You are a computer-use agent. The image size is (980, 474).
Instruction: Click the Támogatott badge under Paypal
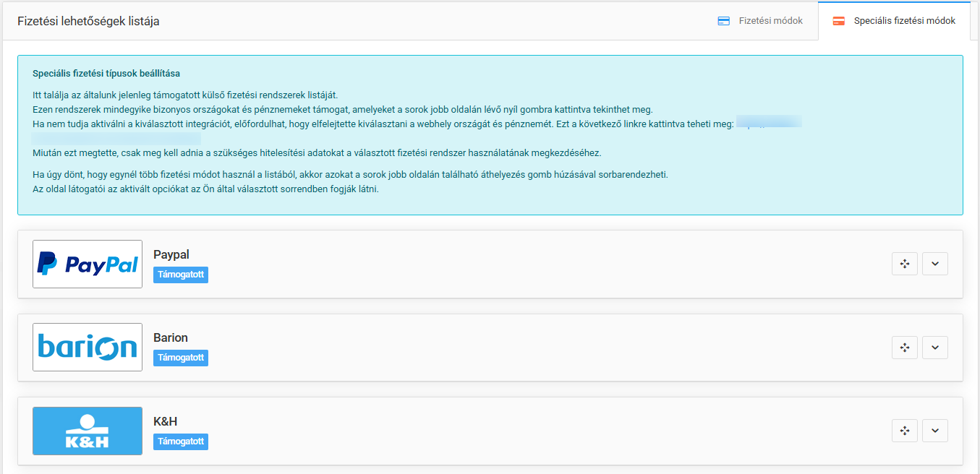[x=181, y=275]
